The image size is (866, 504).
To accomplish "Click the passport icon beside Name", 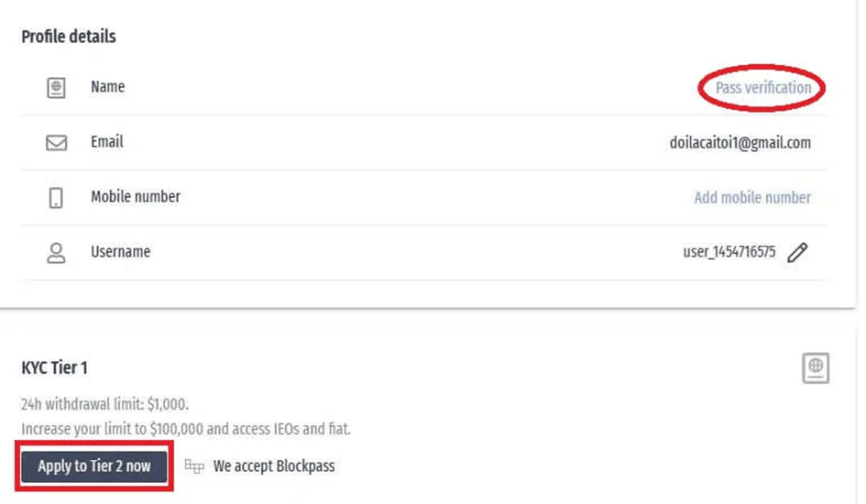I will tap(56, 88).
